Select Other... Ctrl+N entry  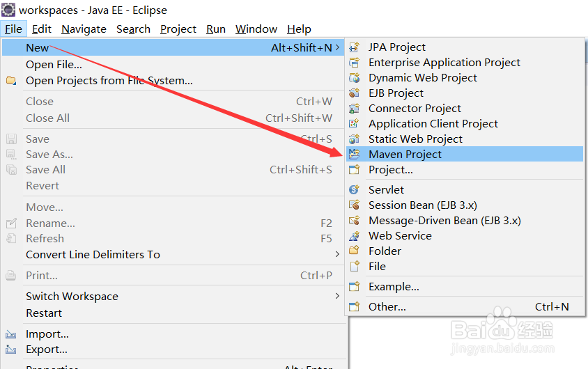pos(465,307)
